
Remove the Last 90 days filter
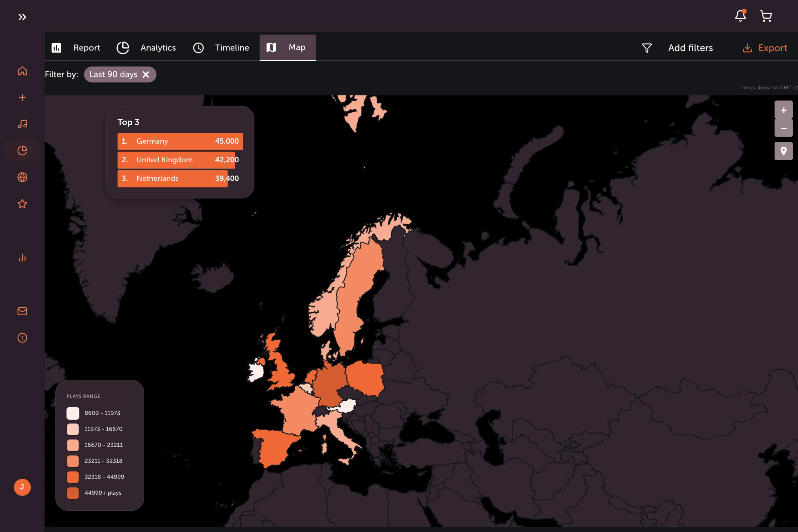146,74
